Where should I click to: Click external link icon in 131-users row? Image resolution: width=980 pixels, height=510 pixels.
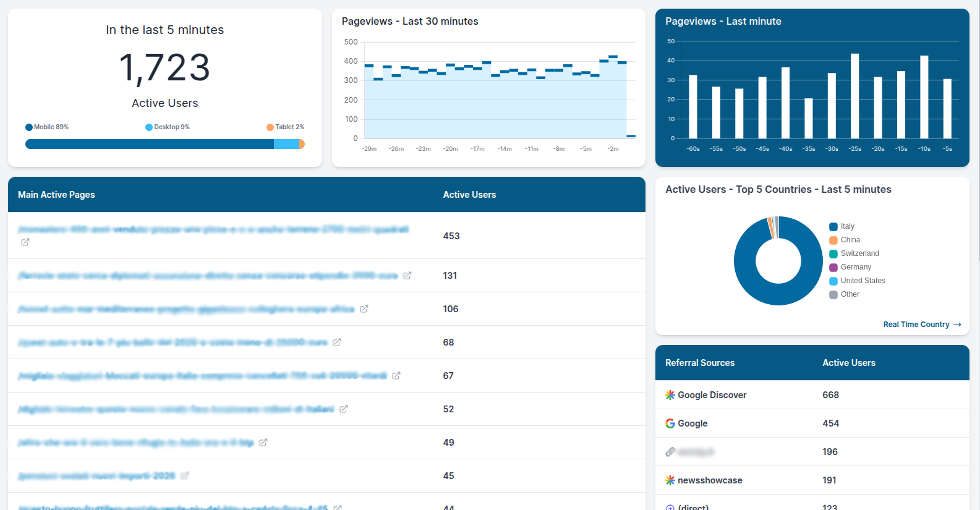click(407, 276)
